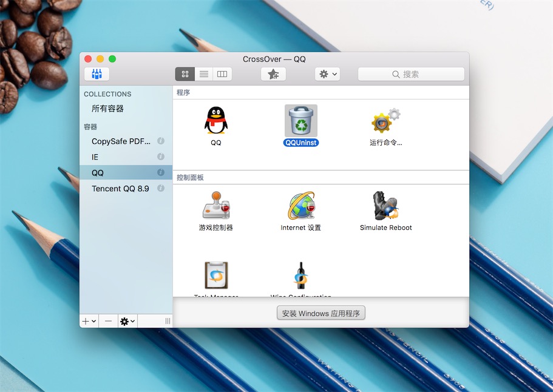The height and width of the screenshot is (392, 553).
Task: Open the add container plus dropdown
Action: [x=89, y=321]
